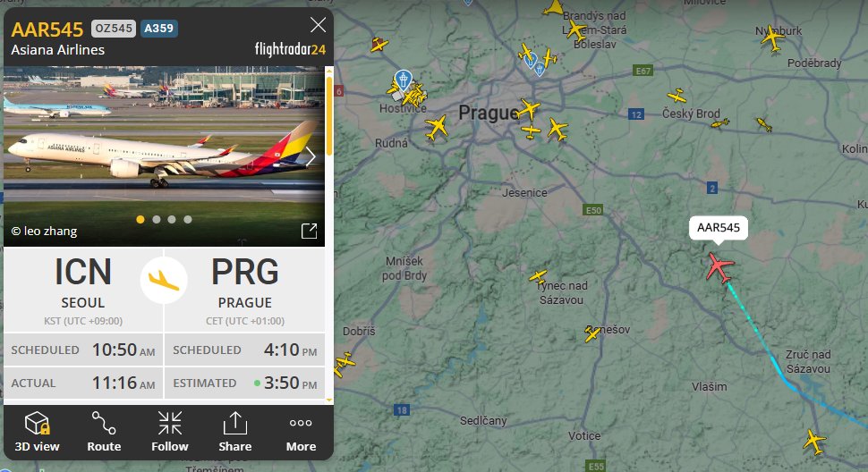Follow the aircraft on the map
The height and width of the screenshot is (472, 868).
click(x=169, y=432)
